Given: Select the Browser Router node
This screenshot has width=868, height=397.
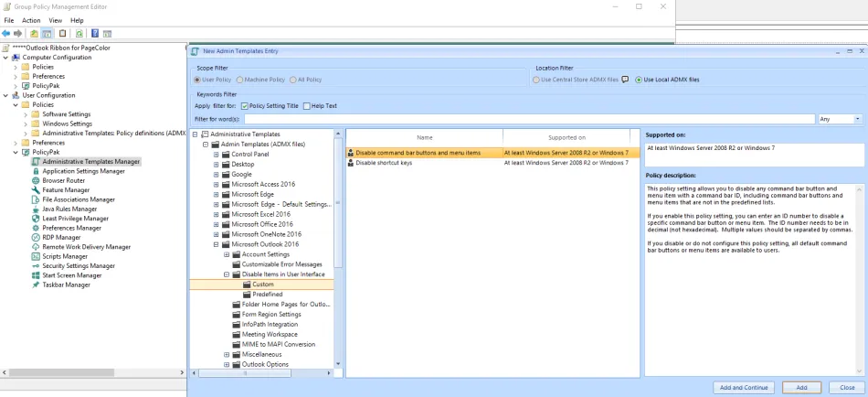Looking at the screenshot, I should tap(63, 180).
